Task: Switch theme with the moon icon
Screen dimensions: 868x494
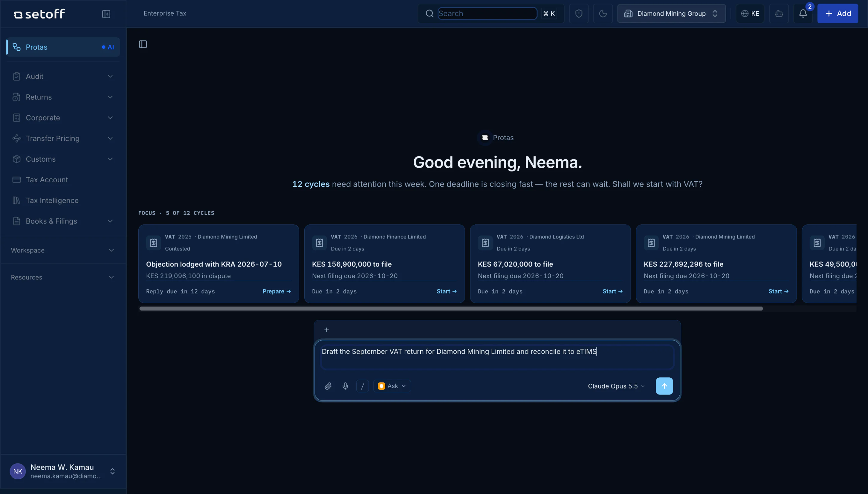Action: click(603, 13)
